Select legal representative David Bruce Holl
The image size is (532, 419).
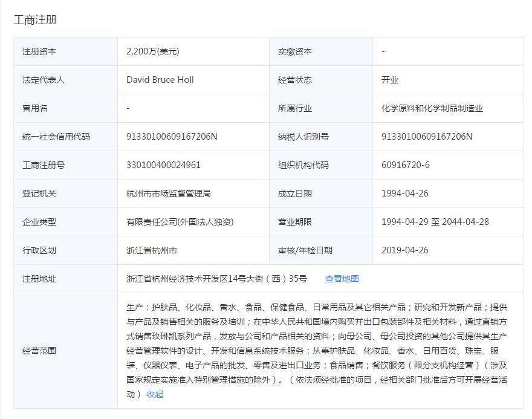click(x=160, y=80)
